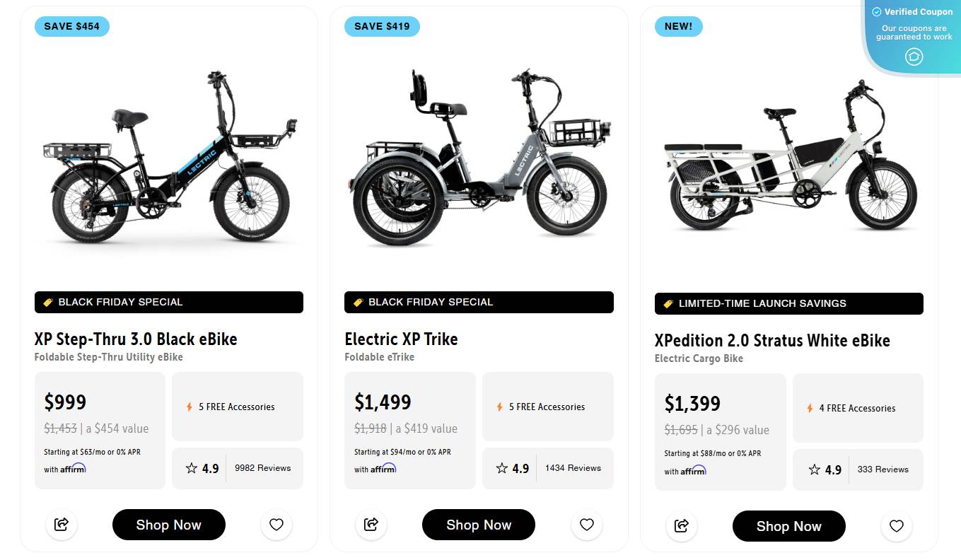Screen dimensions: 961x560
Task: Click the share icon below Electric XP Trike
Action: [x=371, y=525]
